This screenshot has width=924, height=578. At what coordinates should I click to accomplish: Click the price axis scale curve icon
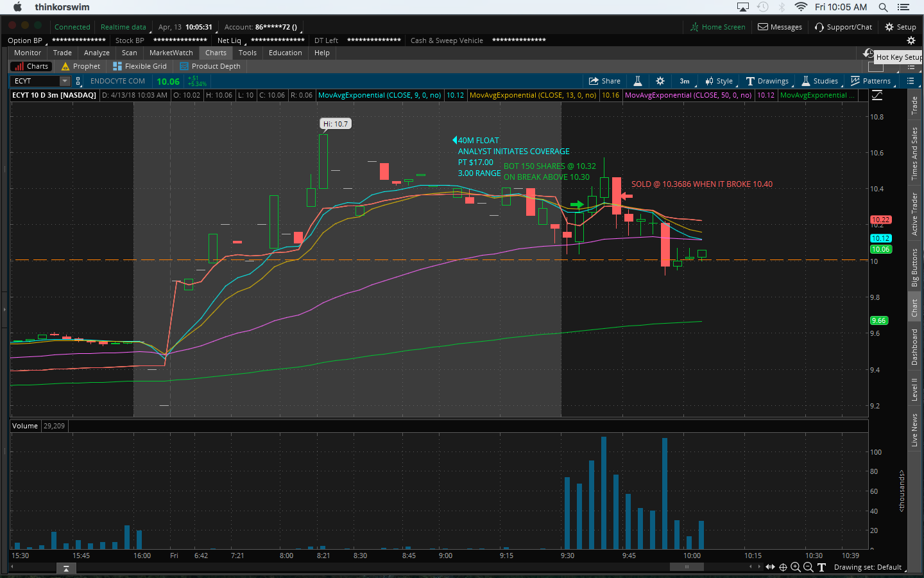point(877,95)
